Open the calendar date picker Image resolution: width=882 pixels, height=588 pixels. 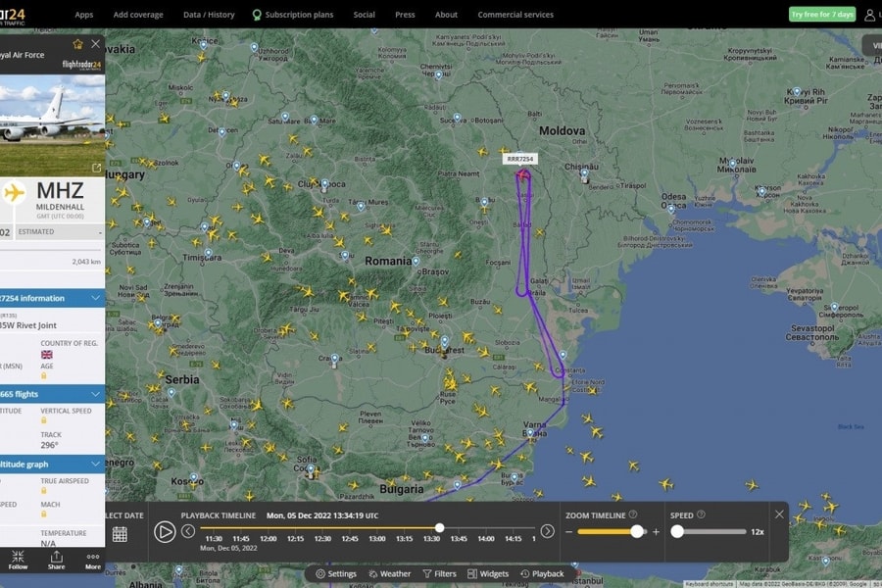[120, 534]
